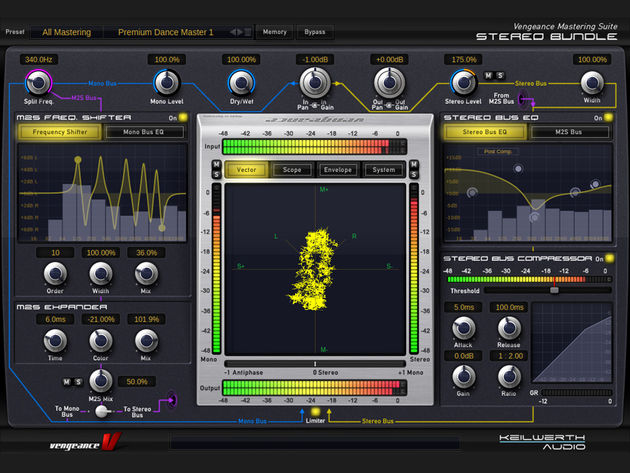Toggle M2S Freq. Shifter On light
Viewport: 630px width, 473px height.
point(183,117)
